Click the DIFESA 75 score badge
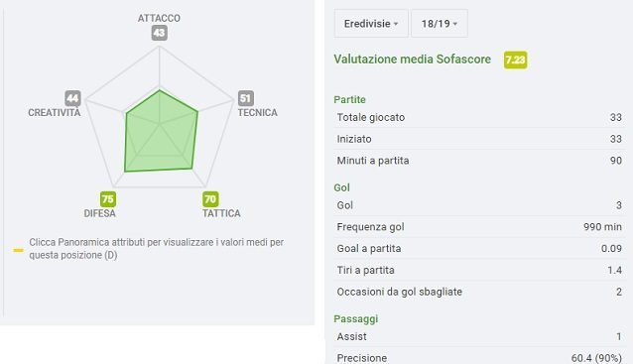 [108, 199]
